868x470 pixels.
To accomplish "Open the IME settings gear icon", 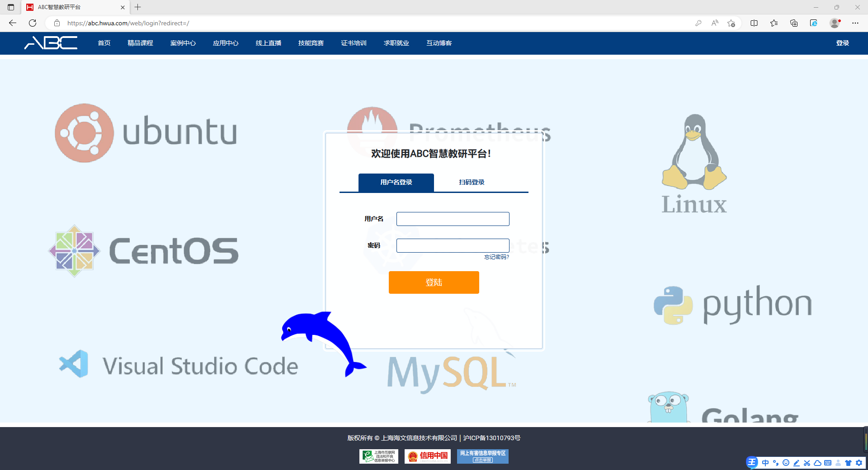I will pyautogui.click(x=859, y=463).
